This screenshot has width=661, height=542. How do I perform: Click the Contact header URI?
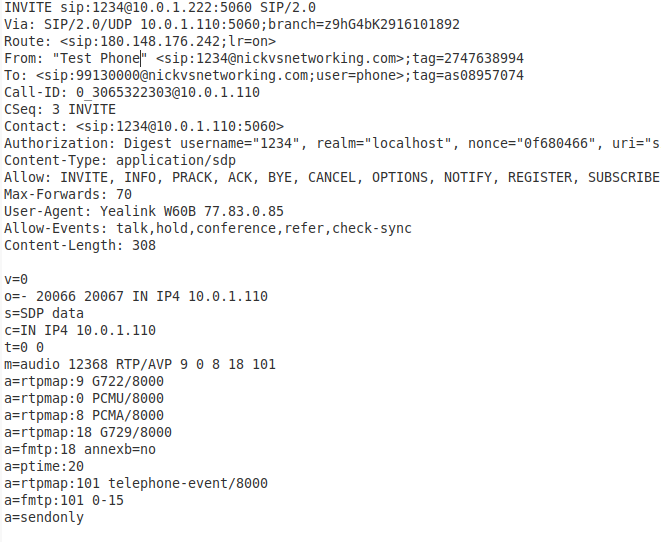tap(180, 126)
